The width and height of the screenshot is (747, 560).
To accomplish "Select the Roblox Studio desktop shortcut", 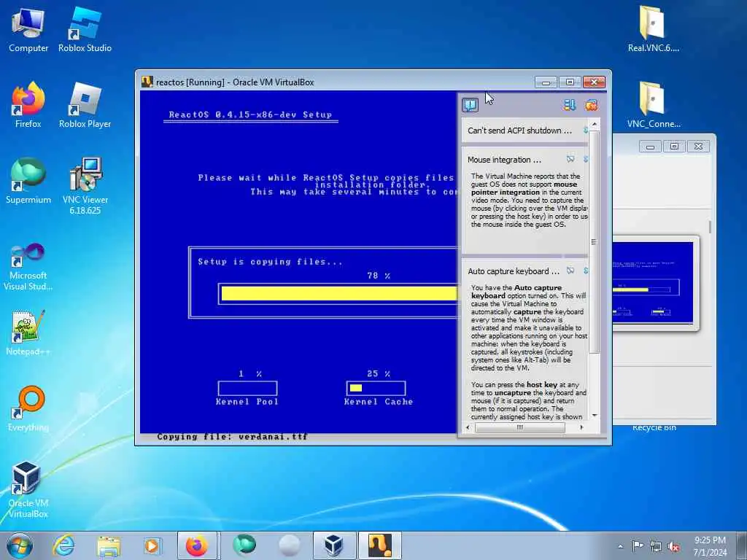I will tap(85, 29).
